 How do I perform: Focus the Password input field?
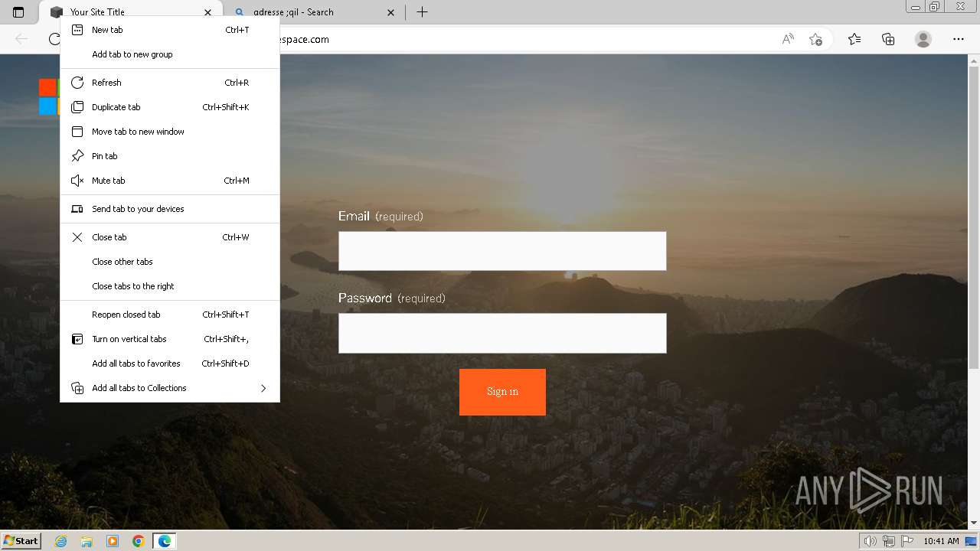point(502,333)
